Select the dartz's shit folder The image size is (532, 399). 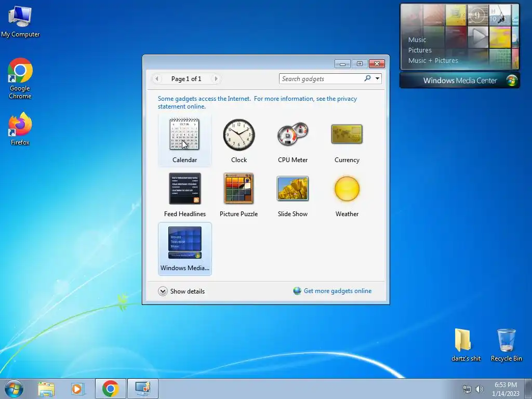coord(466,345)
